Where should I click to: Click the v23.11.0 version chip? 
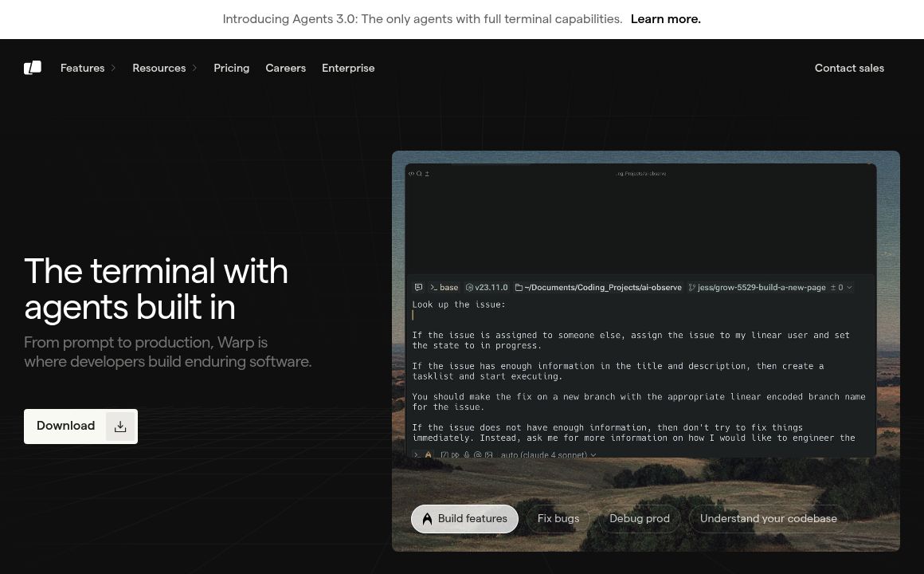point(487,288)
